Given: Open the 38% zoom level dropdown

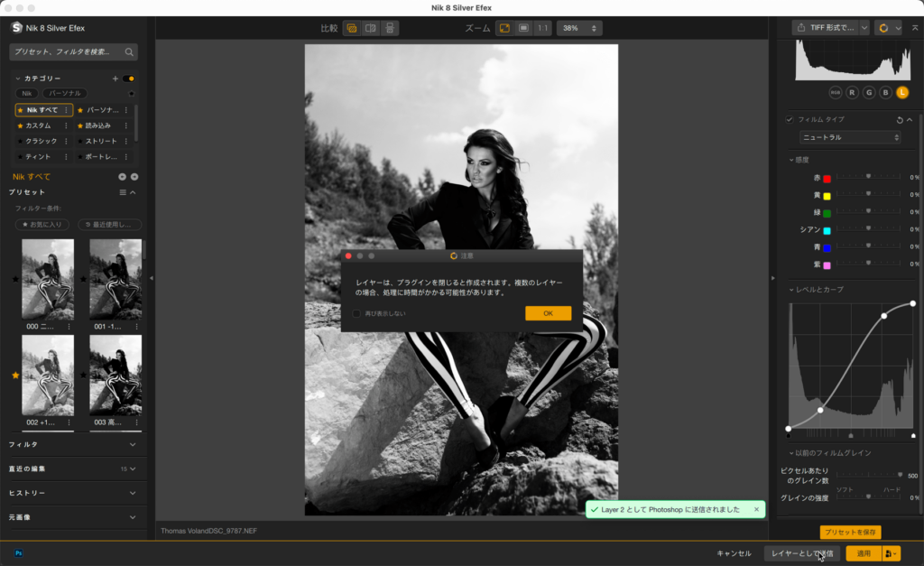Looking at the screenshot, I should (x=579, y=28).
